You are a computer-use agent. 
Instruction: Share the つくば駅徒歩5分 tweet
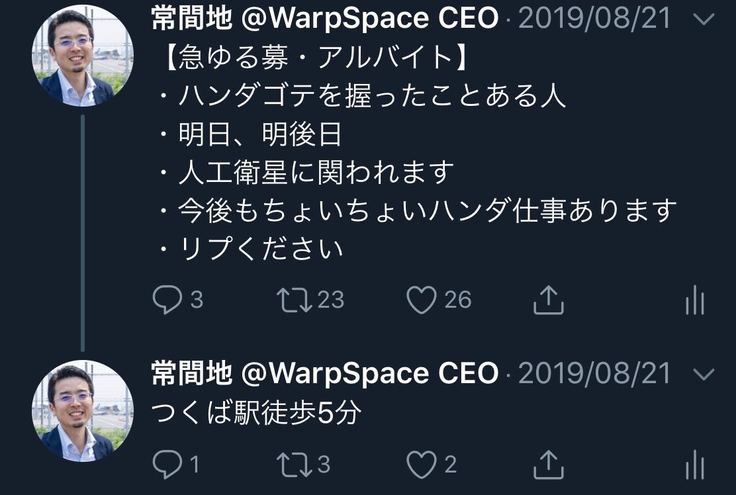549,464
